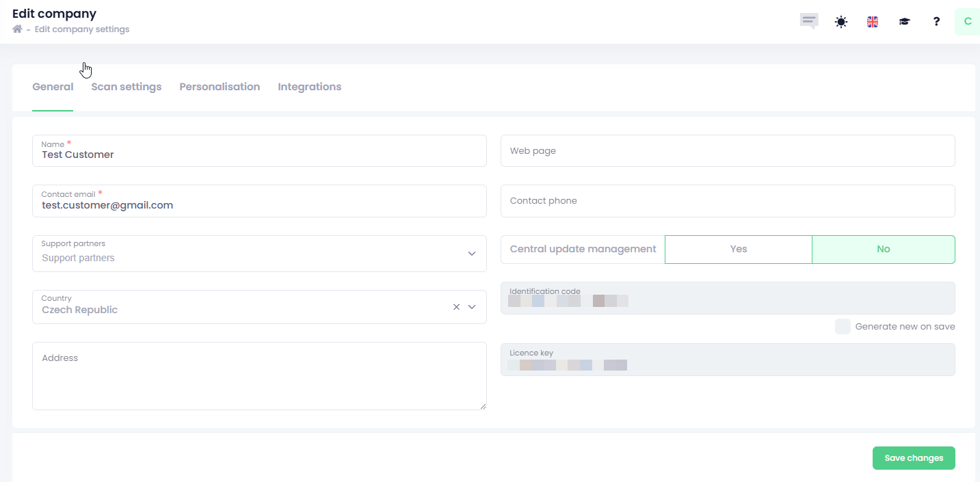
Task: Toggle light/dark theme sun icon
Action: (840, 22)
